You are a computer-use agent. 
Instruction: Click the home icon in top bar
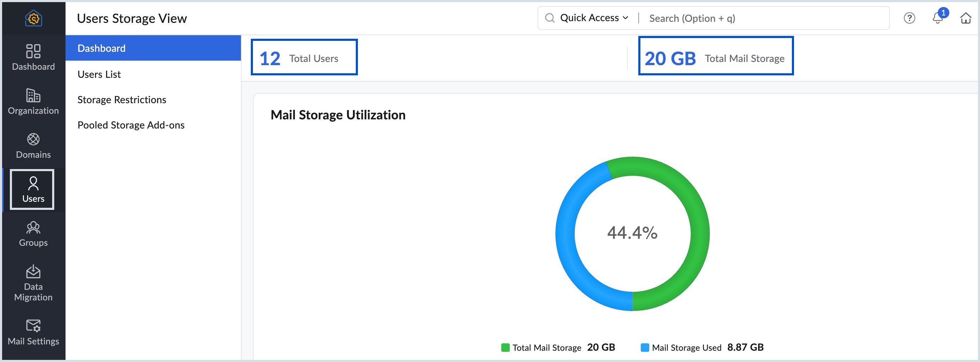tap(966, 18)
